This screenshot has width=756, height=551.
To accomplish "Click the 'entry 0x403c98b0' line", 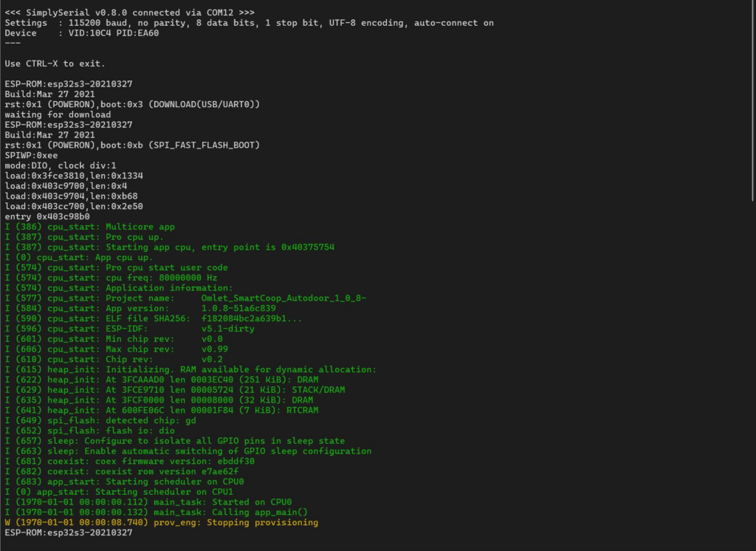I will point(47,216).
